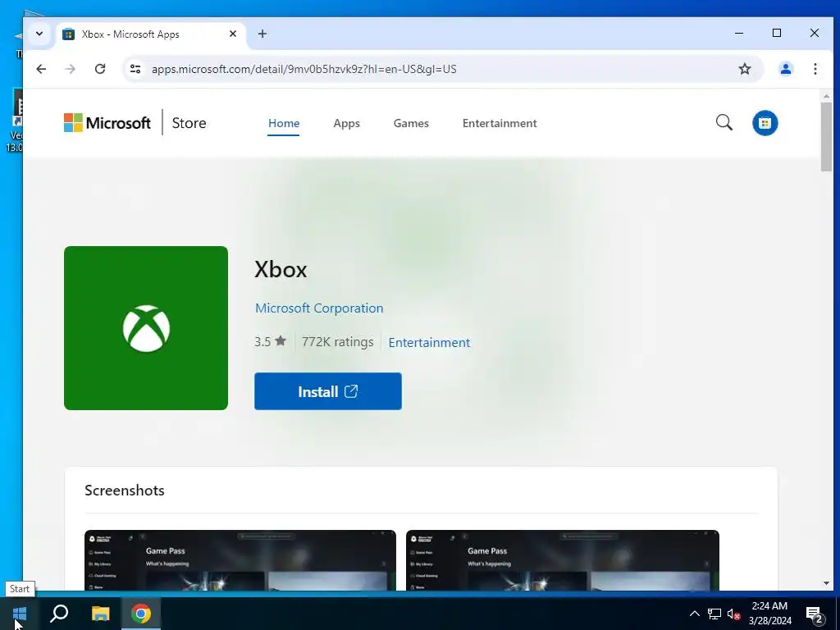View site information icon in address bar
840x630 pixels.
[x=135, y=69]
